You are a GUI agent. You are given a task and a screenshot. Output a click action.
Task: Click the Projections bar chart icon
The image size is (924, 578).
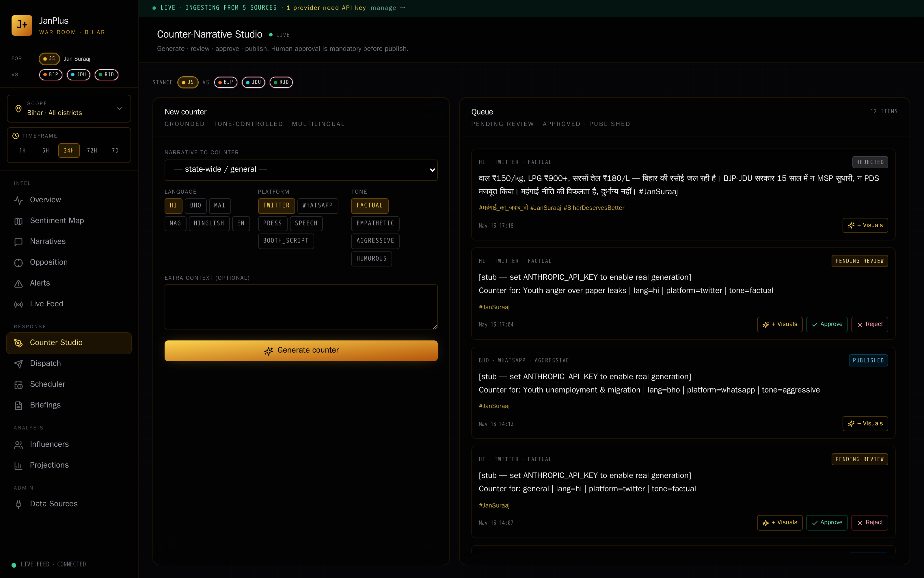click(x=18, y=465)
